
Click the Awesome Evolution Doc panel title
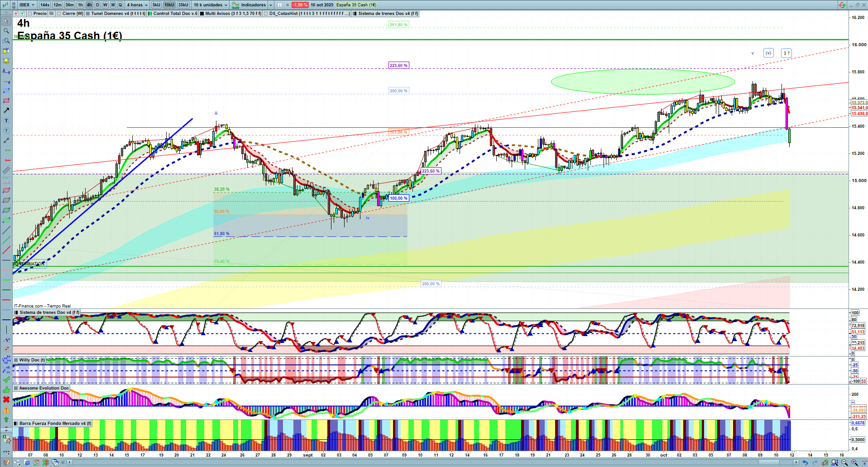44,388
